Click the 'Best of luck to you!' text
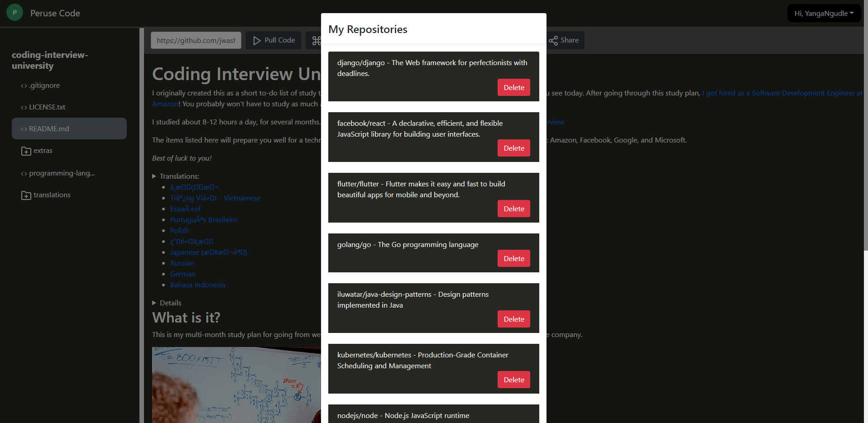Screen dimensions: 868x423 [x=182, y=158]
